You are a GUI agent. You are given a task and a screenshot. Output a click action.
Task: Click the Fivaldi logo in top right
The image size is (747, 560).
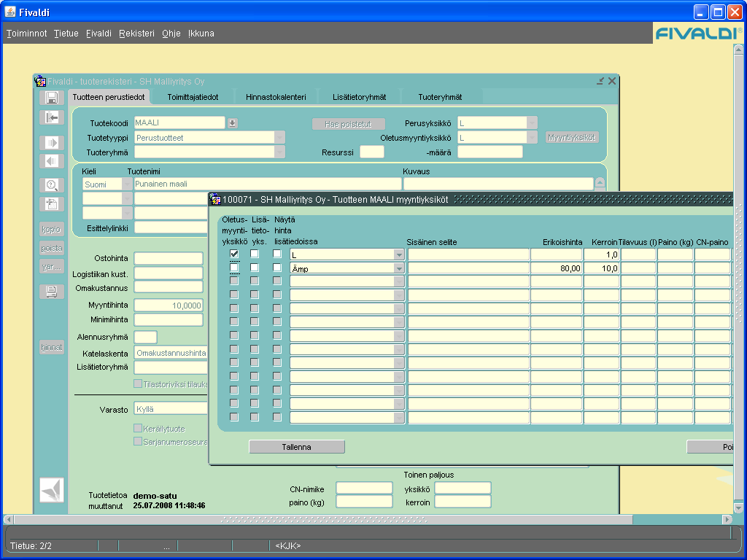698,33
